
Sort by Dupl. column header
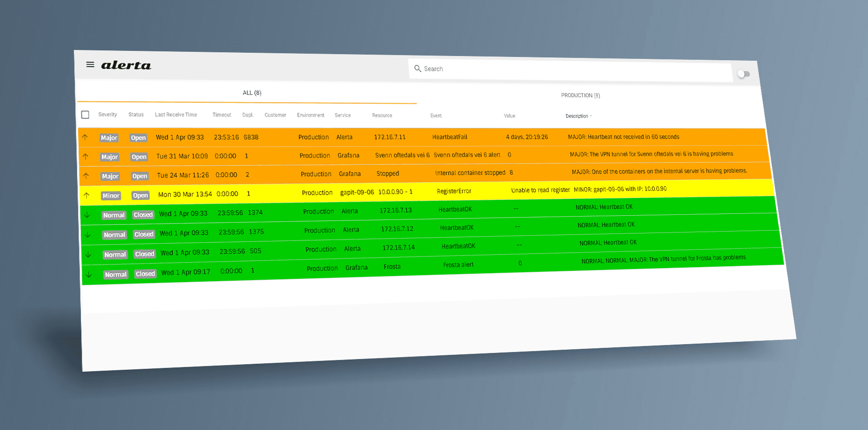[248, 115]
